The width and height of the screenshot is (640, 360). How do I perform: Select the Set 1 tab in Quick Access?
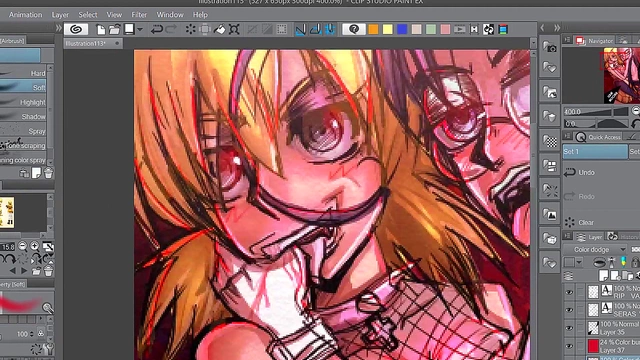pos(595,151)
